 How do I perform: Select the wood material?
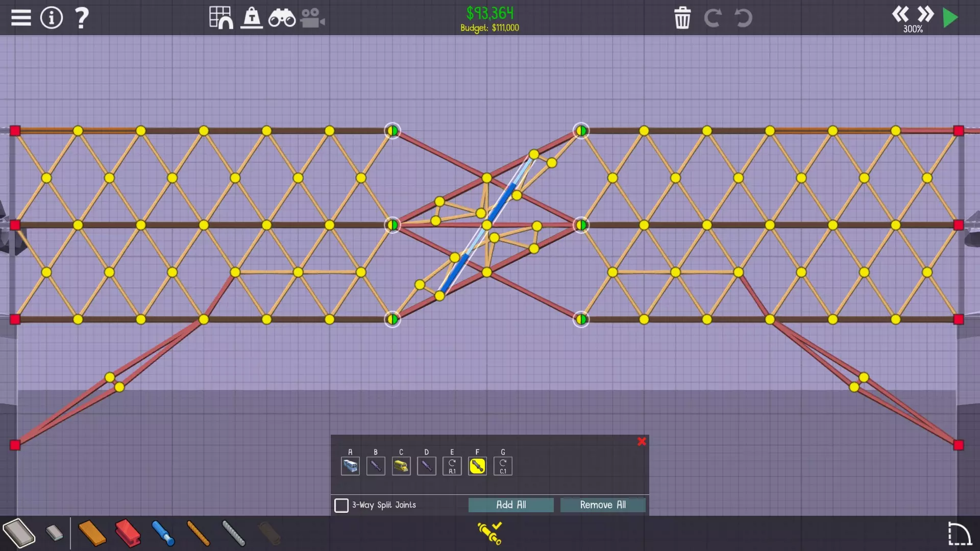tap(92, 533)
